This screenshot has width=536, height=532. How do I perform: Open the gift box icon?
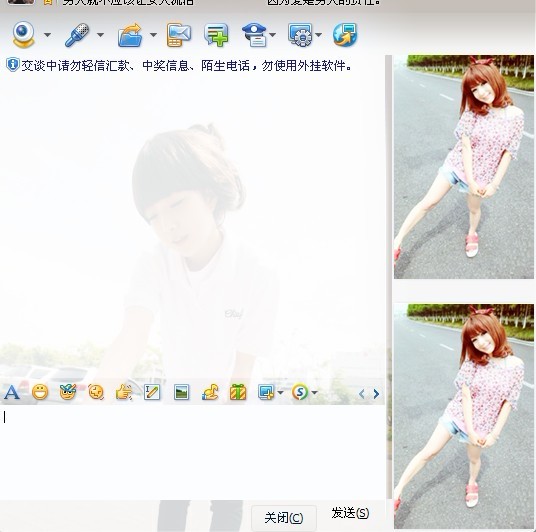click(x=238, y=392)
